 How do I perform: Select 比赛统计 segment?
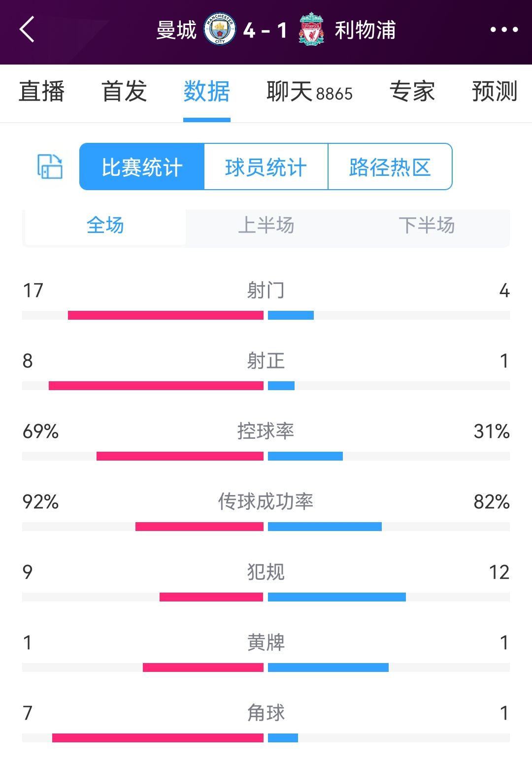pos(142,167)
